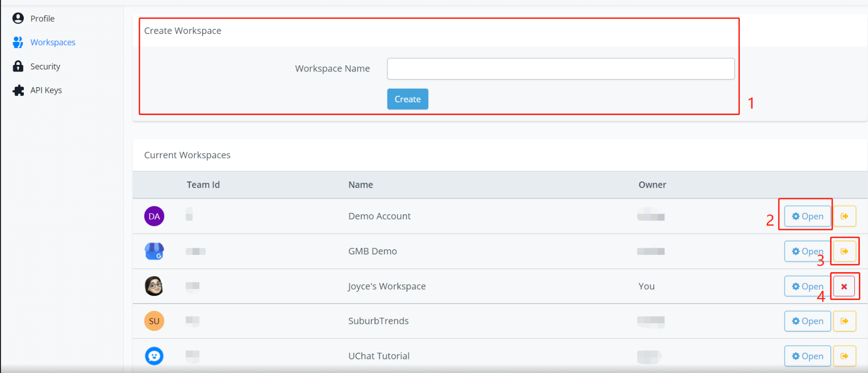Screen dimensions: 868x373
Task: Go to the Security section
Action: click(45, 66)
